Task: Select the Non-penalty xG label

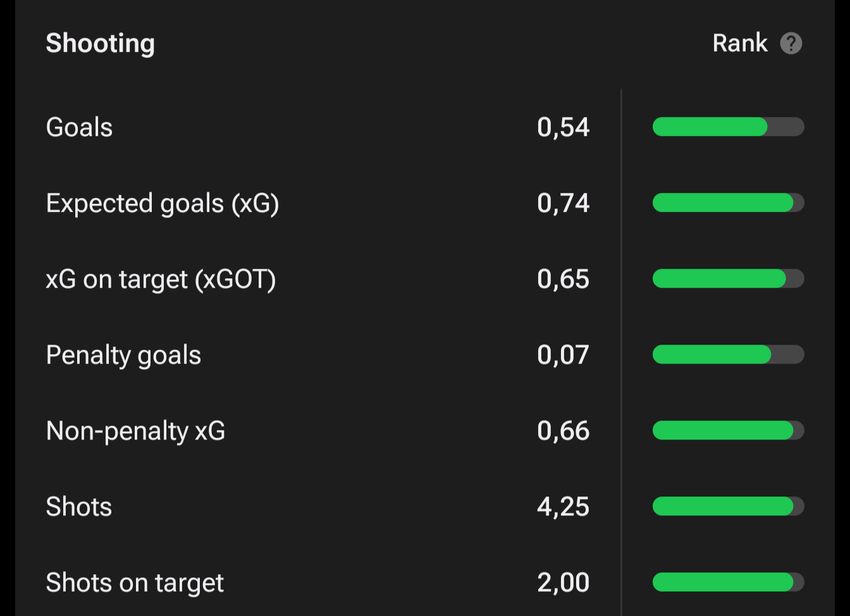Action: click(135, 431)
